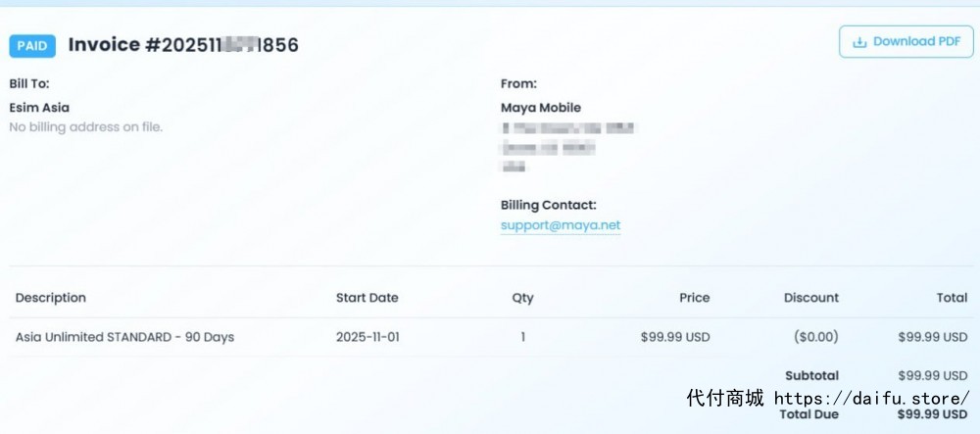Click the daifu.store watermark URL
Image resolution: width=980 pixels, height=434 pixels.
[871, 398]
